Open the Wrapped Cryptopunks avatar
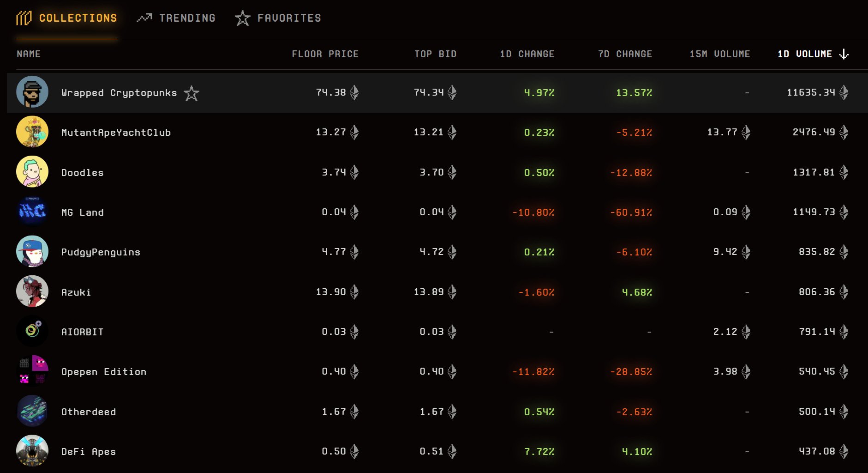The width and height of the screenshot is (868, 473). tap(32, 92)
